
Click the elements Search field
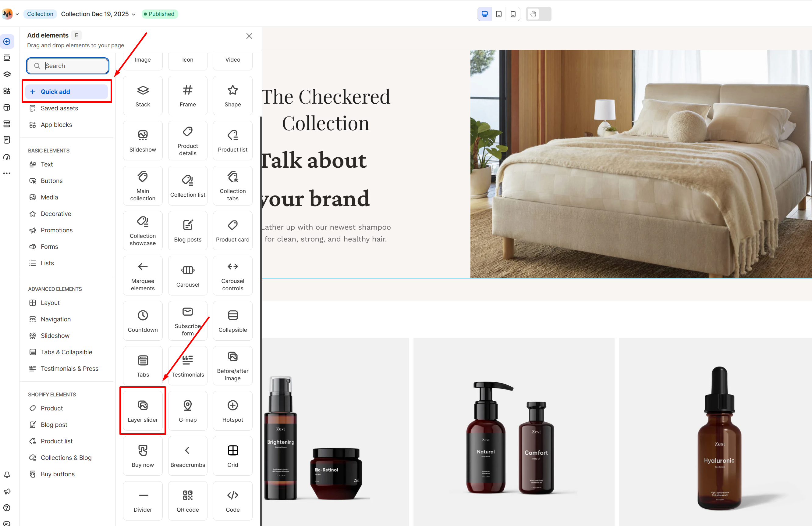(68, 66)
